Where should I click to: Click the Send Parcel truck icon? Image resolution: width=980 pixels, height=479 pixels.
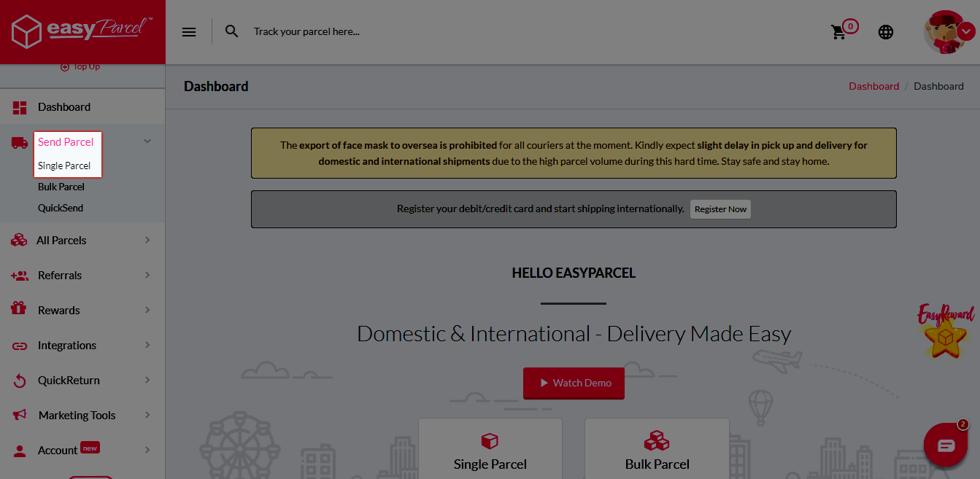tap(20, 142)
